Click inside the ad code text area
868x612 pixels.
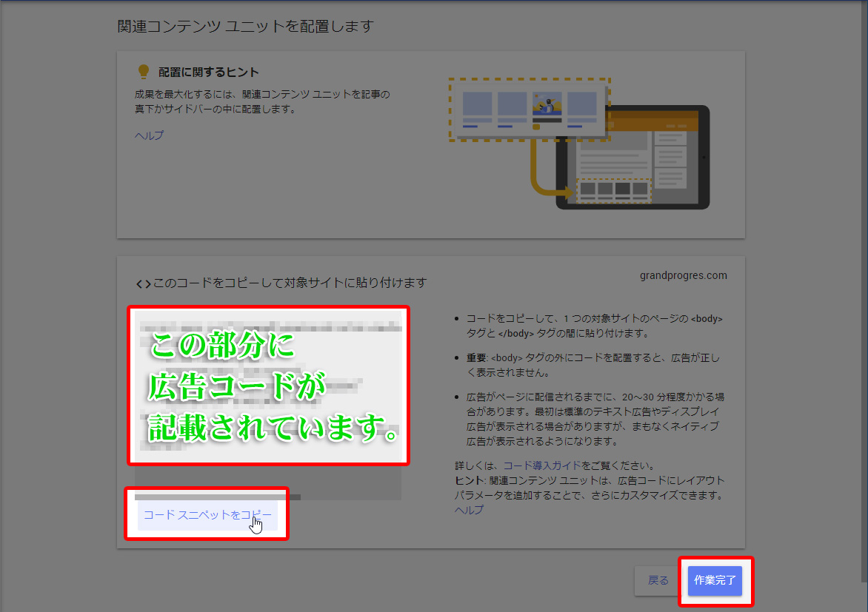268,385
